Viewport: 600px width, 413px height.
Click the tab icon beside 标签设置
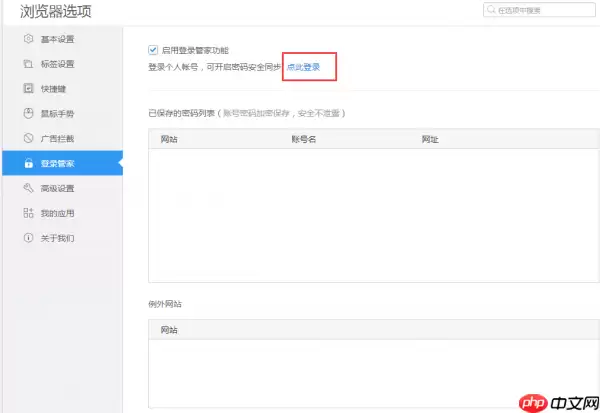(x=28, y=64)
